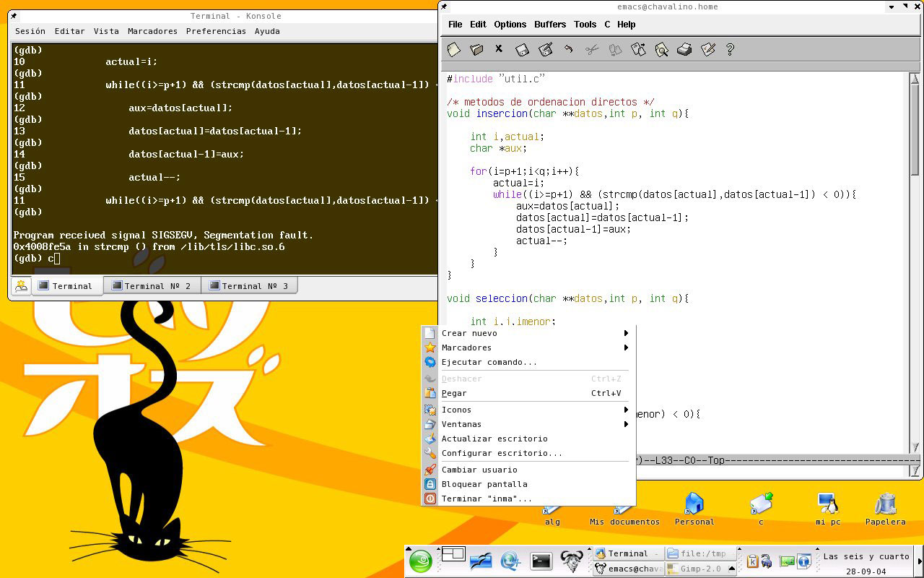
Task: Open the Ayuda menu in Konsole
Action: coord(267,32)
